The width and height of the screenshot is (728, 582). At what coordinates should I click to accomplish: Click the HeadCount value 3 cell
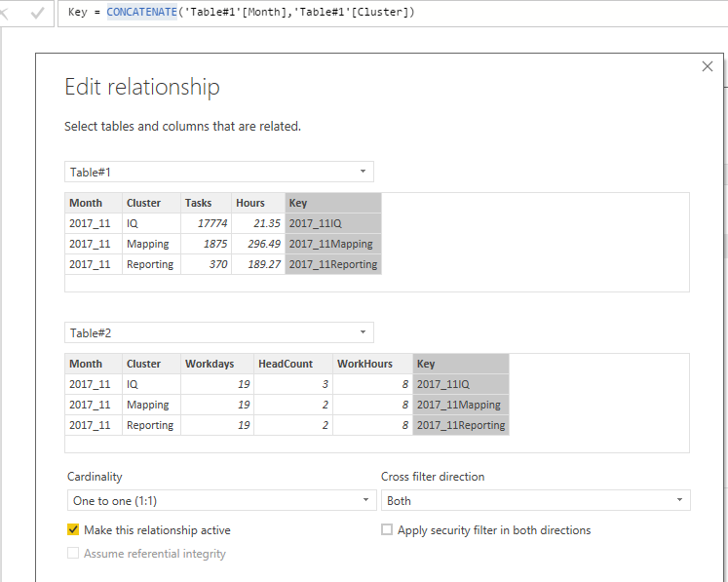(293, 384)
